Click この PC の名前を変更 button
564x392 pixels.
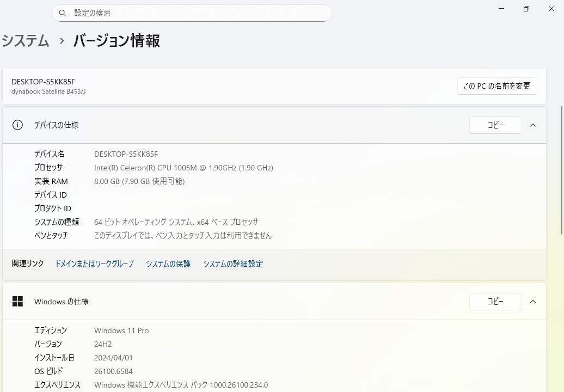[x=496, y=86]
